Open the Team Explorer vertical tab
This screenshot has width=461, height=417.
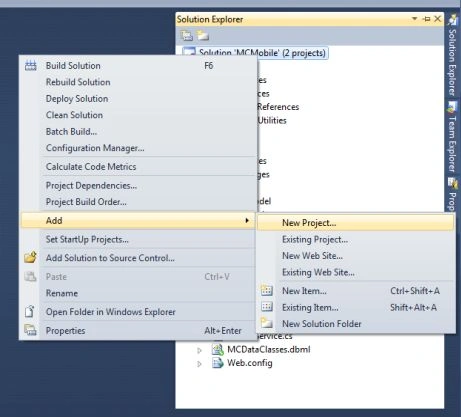452,137
